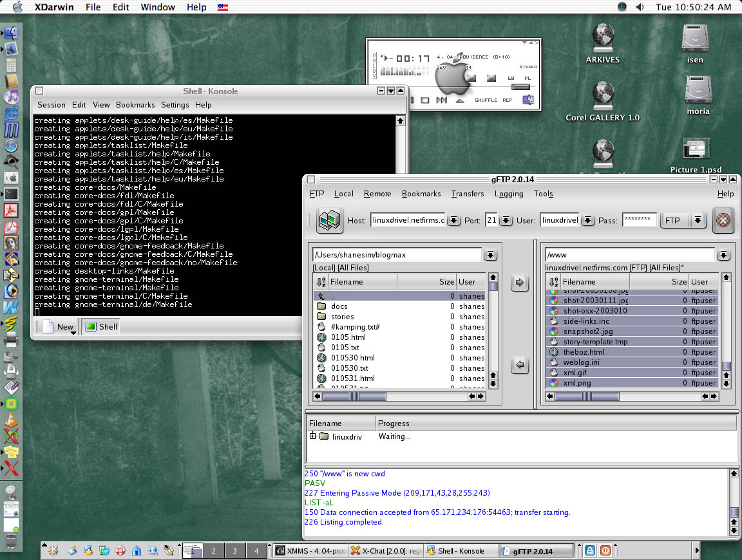The image size is (742, 560).
Task: Toggle SHUFFLE in XMMS
Action: pos(486,100)
